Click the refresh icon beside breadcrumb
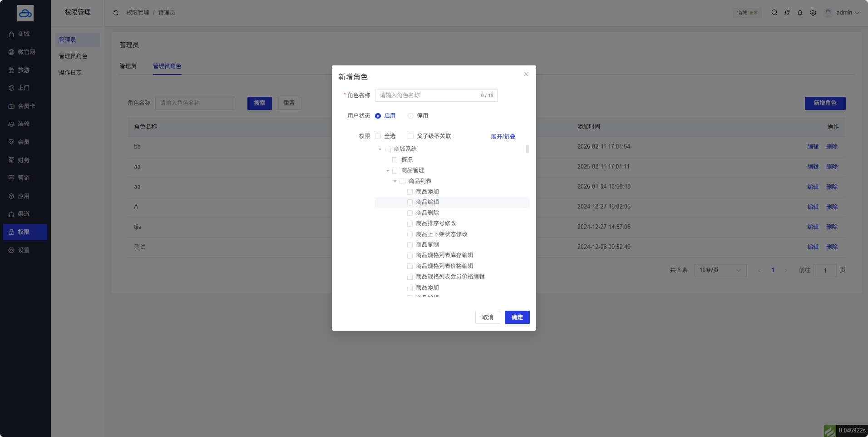The width and height of the screenshot is (868, 437). point(116,13)
